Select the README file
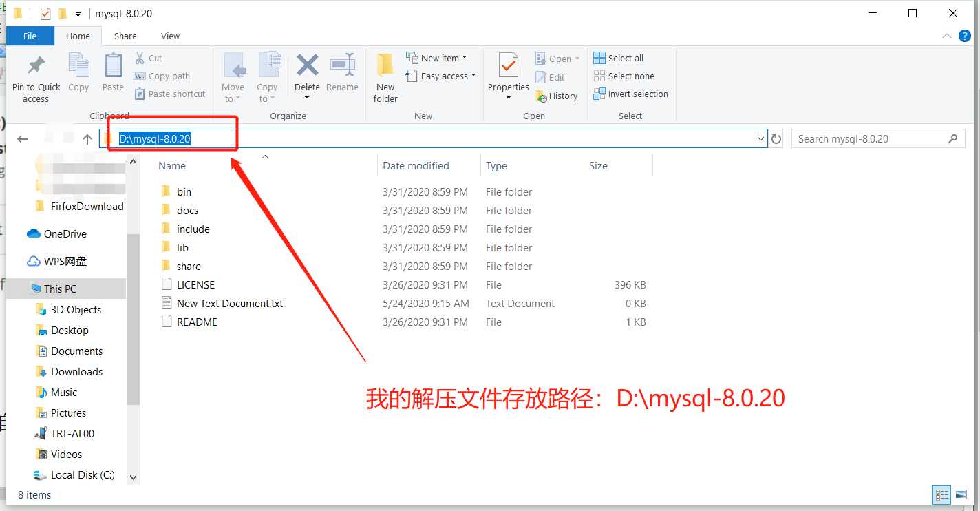 [197, 322]
